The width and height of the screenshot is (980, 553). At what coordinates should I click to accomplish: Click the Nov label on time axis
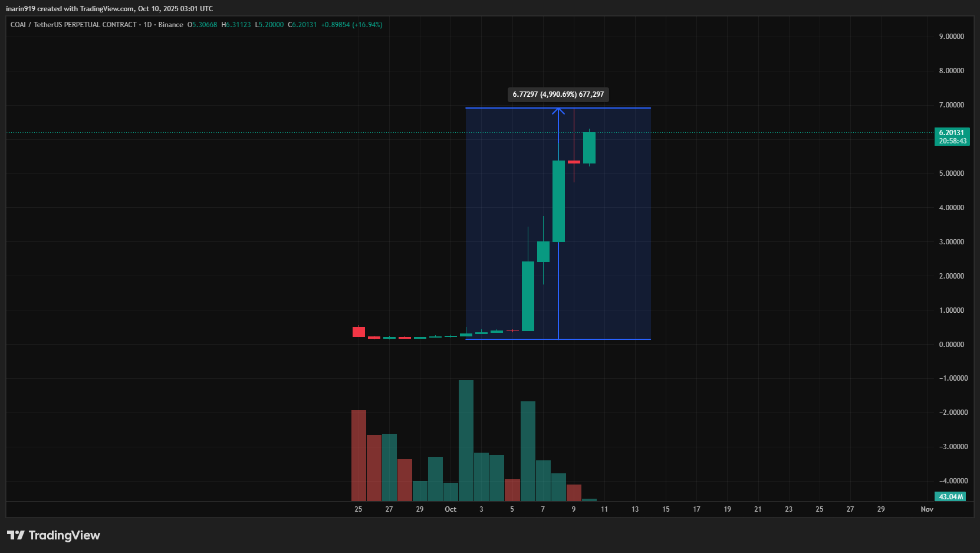coord(927,509)
